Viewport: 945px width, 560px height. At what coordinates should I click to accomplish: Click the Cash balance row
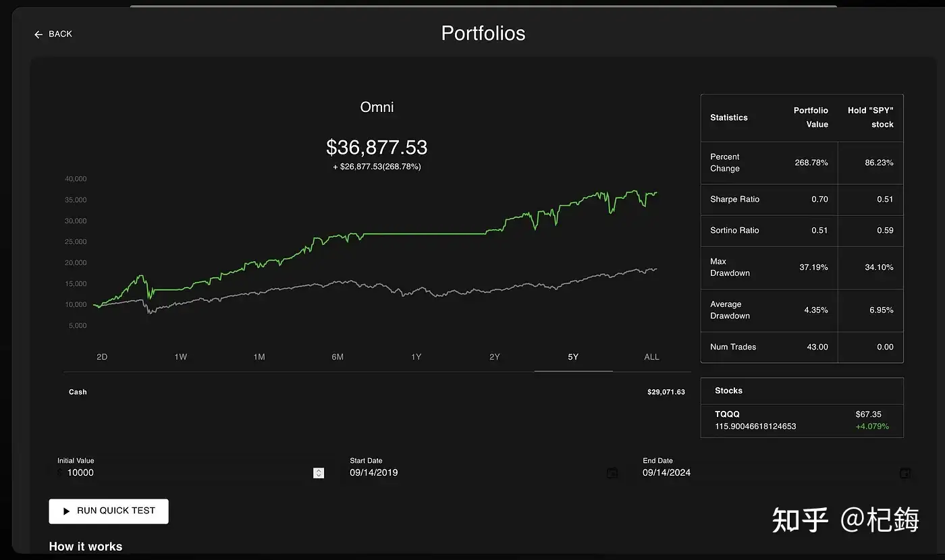[x=377, y=392]
